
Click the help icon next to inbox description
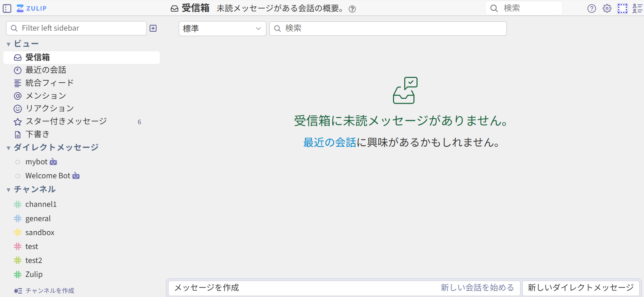(352, 9)
